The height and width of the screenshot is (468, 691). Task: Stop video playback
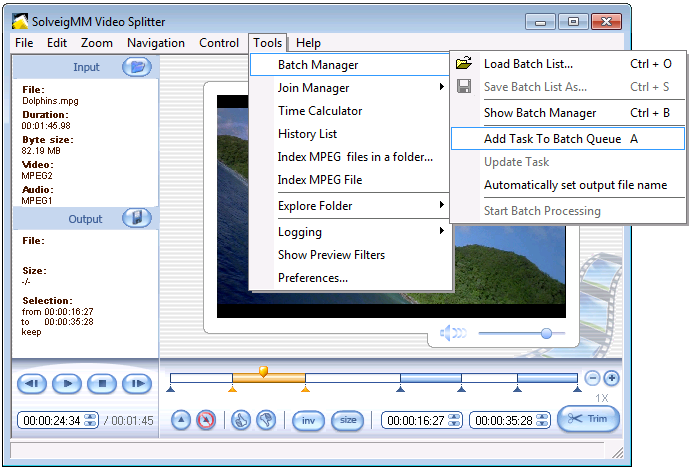pyautogui.click(x=102, y=384)
